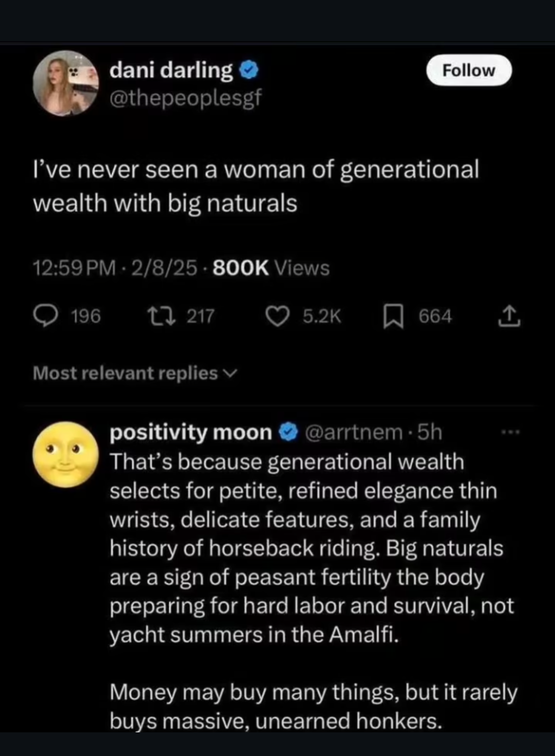Click positivity moon's blue verified badge
The width and height of the screenshot is (555, 756).
tap(288, 432)
